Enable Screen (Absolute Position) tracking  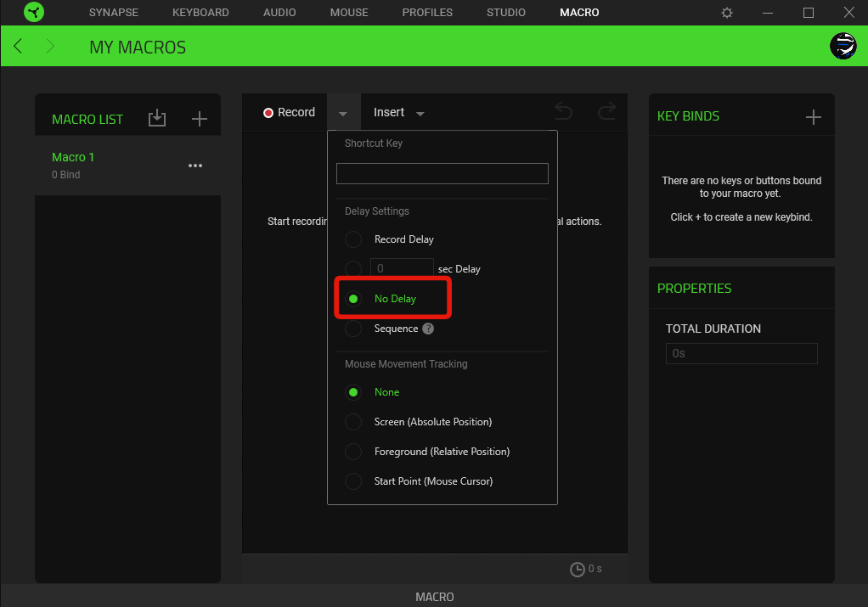[x=353, y=422]
